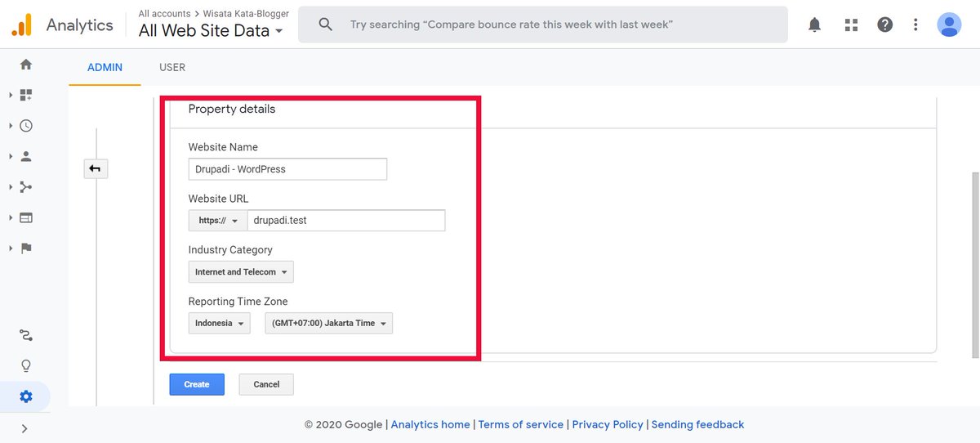The width and height of the screenshot is (980, 443).
Task: Expand the Acquisition section arrow
Action: [11, 187]
